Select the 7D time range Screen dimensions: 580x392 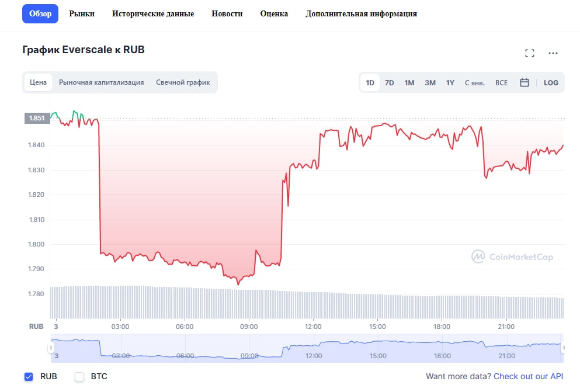pos(390,82)
